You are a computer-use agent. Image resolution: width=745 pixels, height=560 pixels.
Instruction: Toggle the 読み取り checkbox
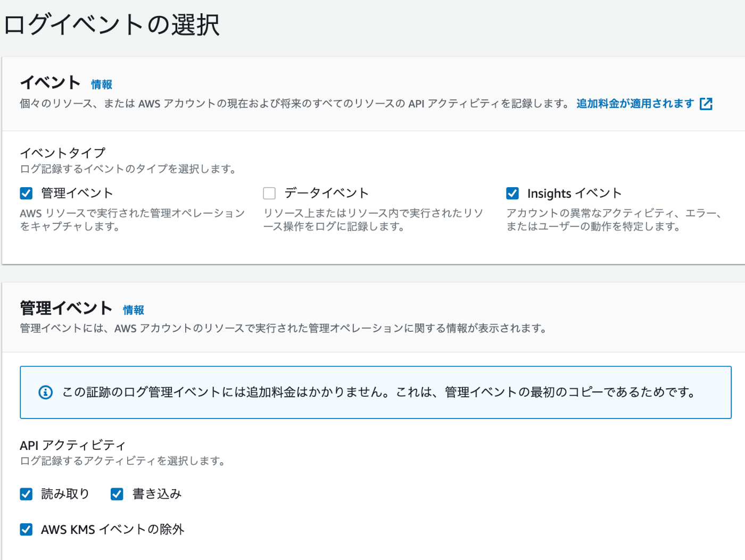click(26, 494)
